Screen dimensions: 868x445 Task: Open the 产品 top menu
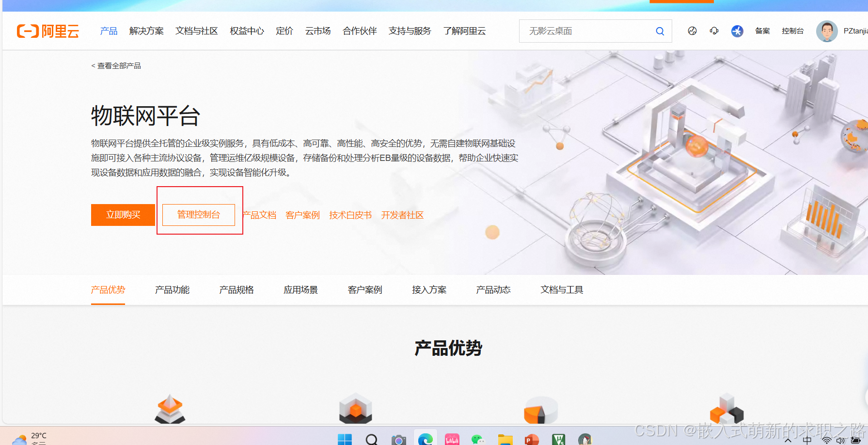109,31
